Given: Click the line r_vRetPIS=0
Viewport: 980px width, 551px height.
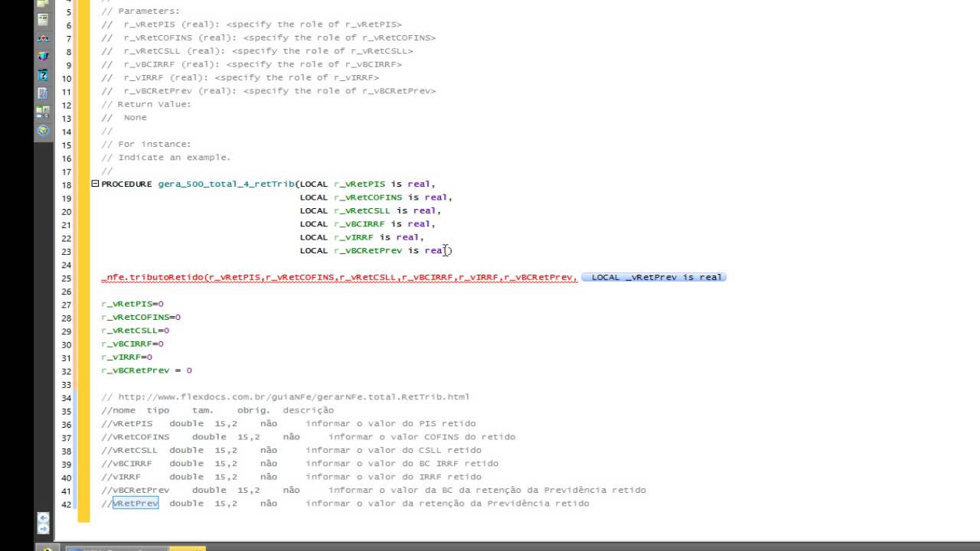Looking at the screenshot, I should tap(132, 304).
